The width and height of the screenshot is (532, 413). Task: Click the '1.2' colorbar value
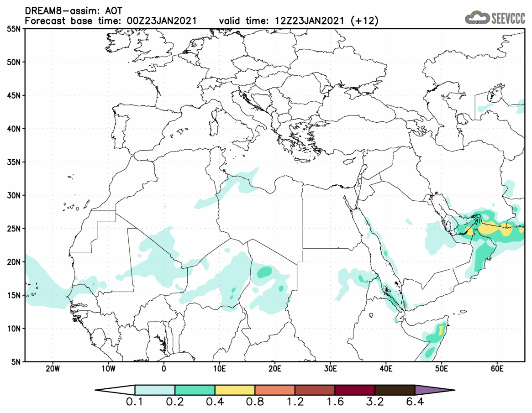click(x=295, y=403)
